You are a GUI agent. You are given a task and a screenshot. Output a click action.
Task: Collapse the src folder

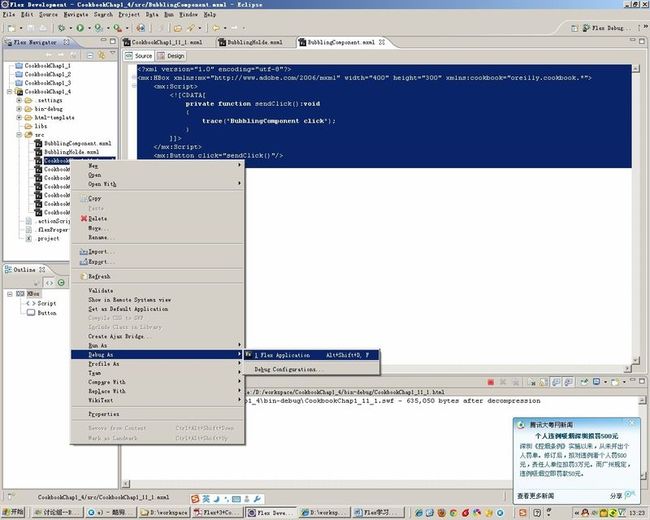(x=19, y=135)
